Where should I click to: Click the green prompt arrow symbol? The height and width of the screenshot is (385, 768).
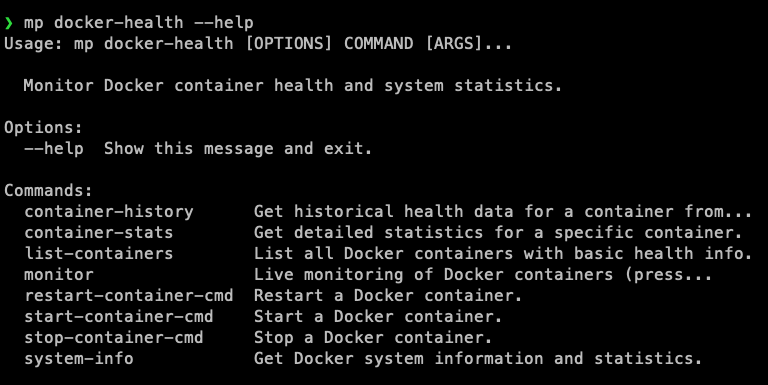coord(9,23)
